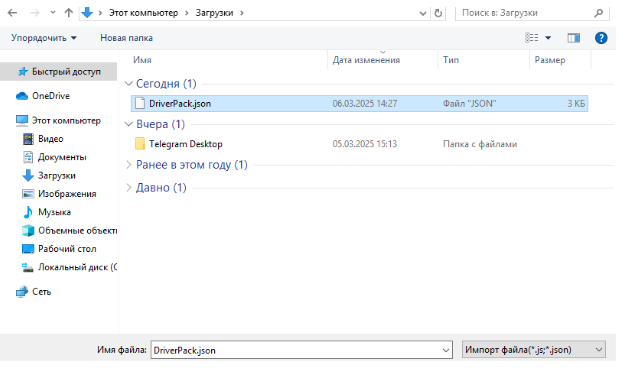Collapse the 'Вчера (1)' group
This screenshot has width=625, height=371.
[x=128, y=124]
